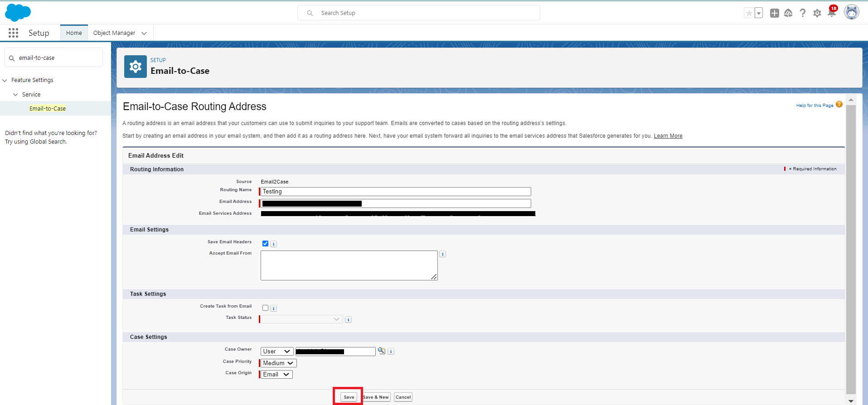Screen dimensions: 868x405
Task: Click the notifications bell icon
Action: tap(831, 13)
